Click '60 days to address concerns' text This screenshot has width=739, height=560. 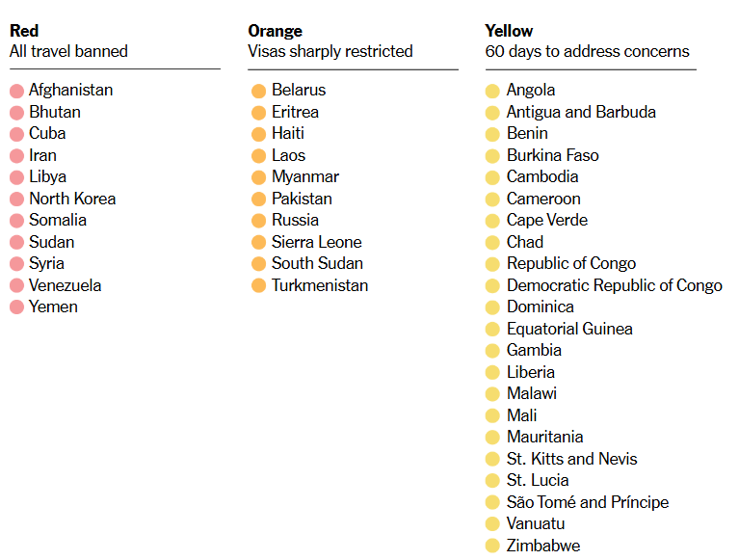(x=587, y=51)
